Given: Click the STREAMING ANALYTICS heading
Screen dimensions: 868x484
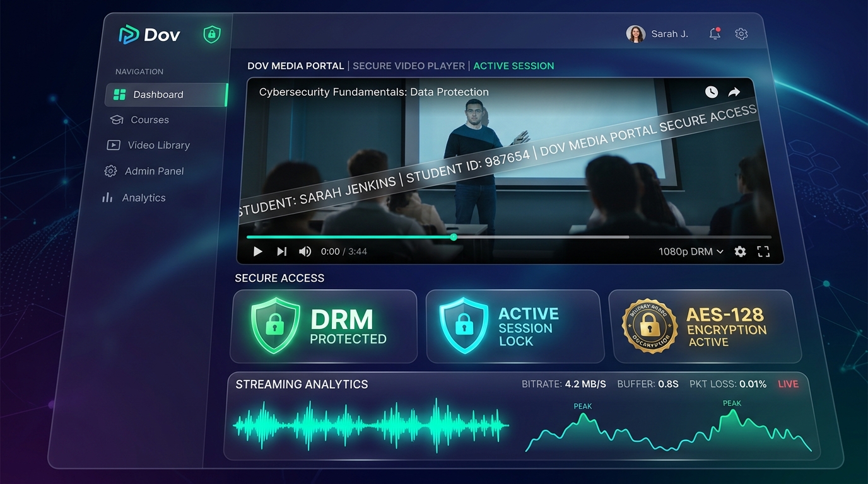Looking at the screenshot, I should click(x=302, y=384).
